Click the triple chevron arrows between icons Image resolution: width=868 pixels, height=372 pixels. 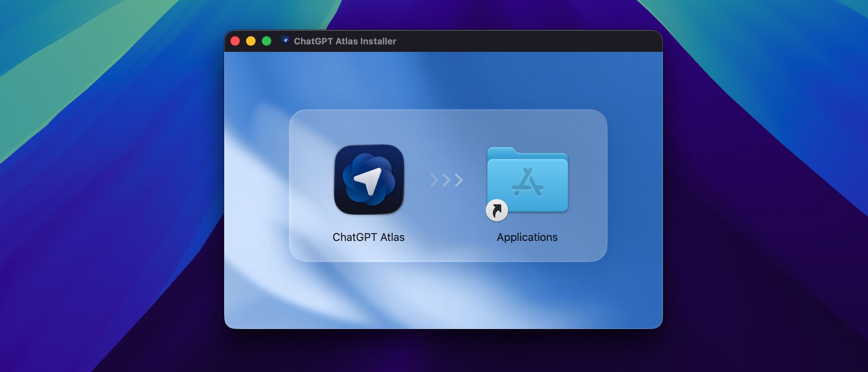[x=446, y=180]
